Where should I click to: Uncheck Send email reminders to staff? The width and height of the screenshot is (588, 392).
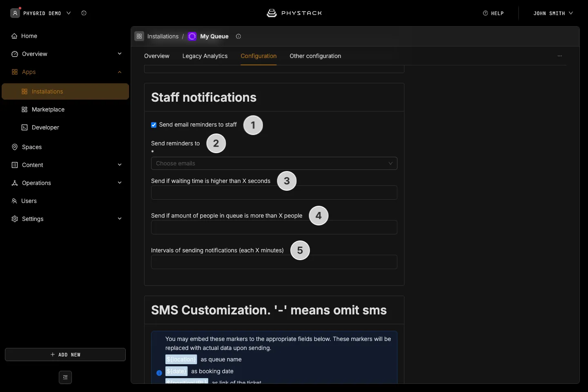[x=154, y=125]
